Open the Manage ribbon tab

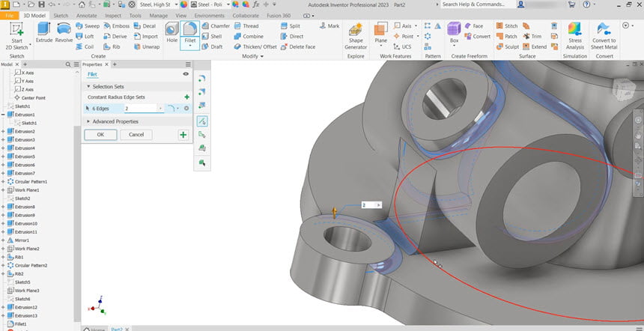[158, 16]
